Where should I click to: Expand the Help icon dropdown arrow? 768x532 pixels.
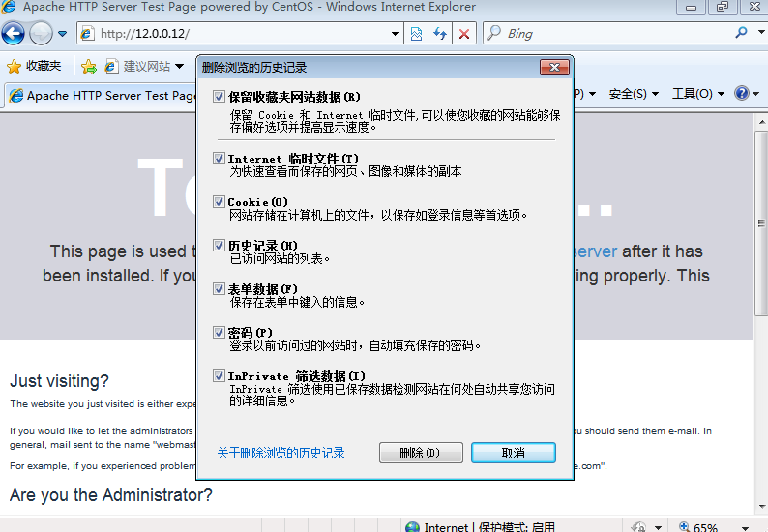point(756,94)
